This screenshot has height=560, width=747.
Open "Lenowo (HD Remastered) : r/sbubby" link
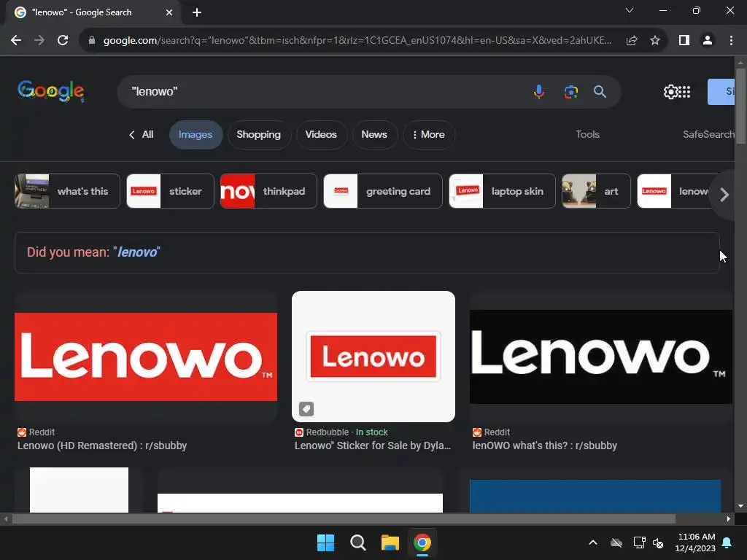[102, 446]
